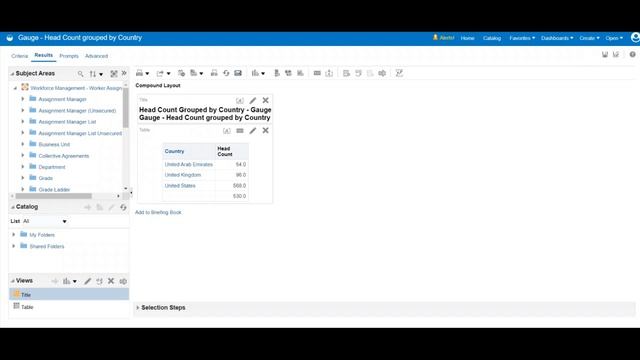
Task: Click the save as icon at top right
Action: tap(616, 54)
